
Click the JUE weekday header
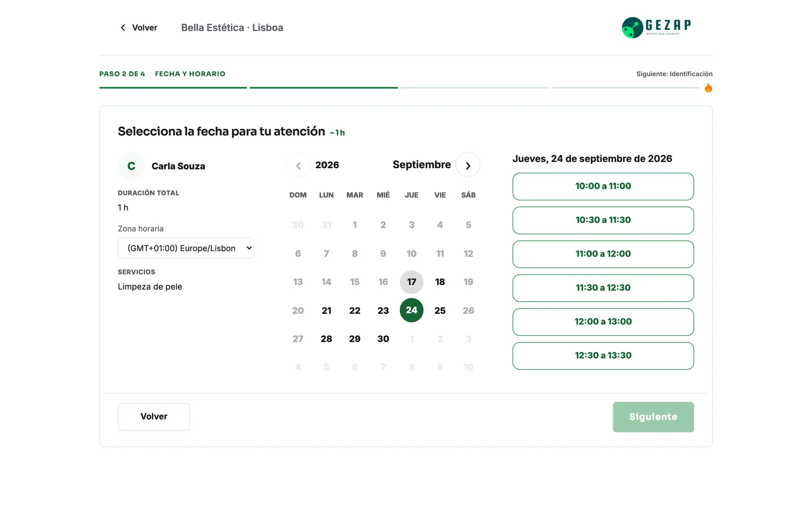[412, 195]
